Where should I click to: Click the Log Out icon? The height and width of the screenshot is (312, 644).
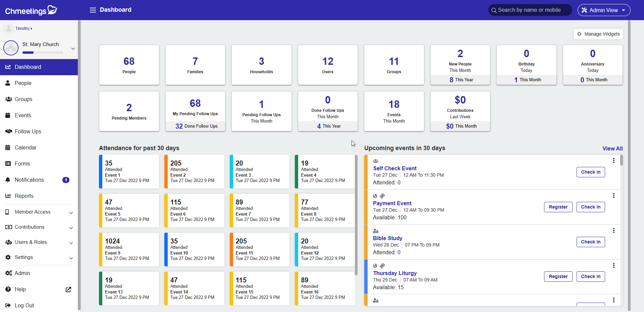8,306
